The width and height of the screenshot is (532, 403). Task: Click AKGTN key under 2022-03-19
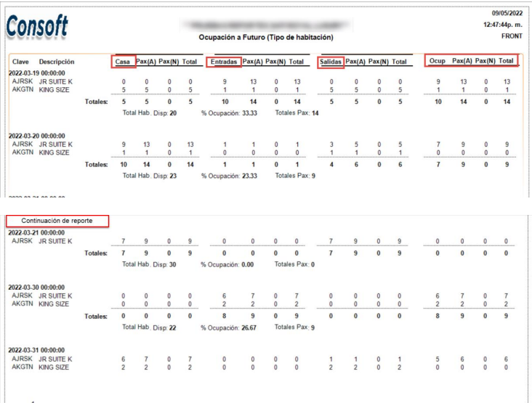click(23, 89)
